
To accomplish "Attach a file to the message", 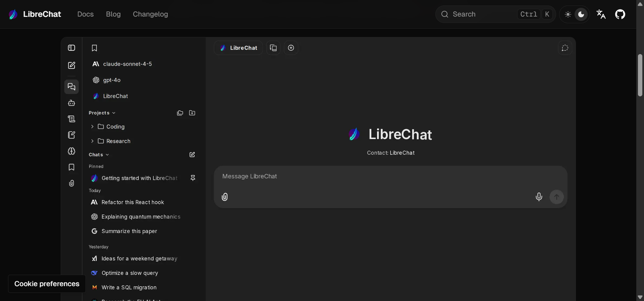I will tap(225, 197).
